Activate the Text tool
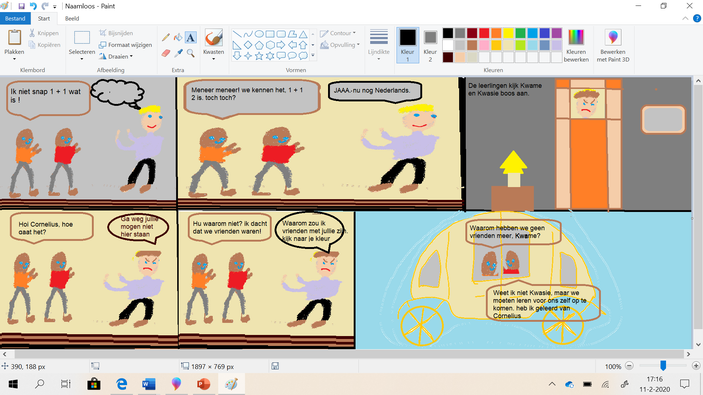 (x=191, y=38)
